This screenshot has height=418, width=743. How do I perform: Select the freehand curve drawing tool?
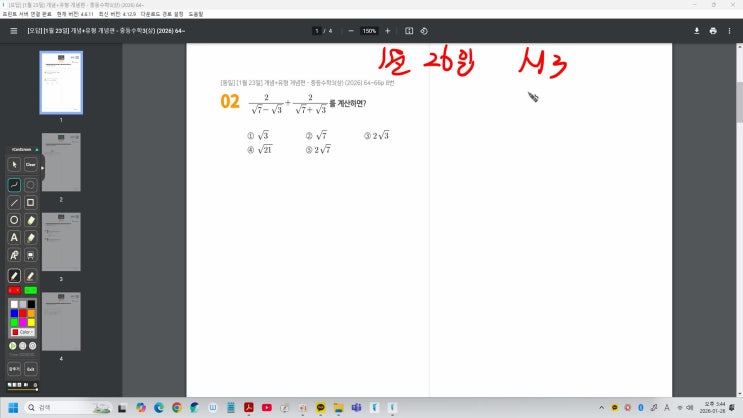(15, 185)
